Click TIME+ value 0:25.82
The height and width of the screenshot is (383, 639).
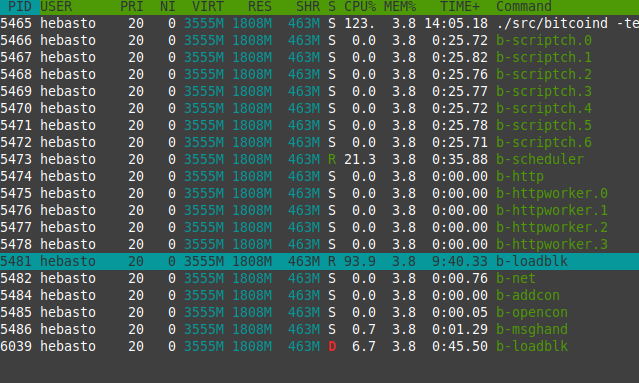tap(460, 57)
